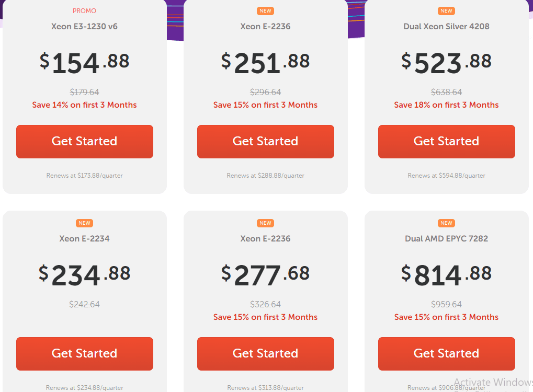This screenshot has width=533, height=392.
Task: Click the crossed-out $959.64 price
Action: (446, 304)
